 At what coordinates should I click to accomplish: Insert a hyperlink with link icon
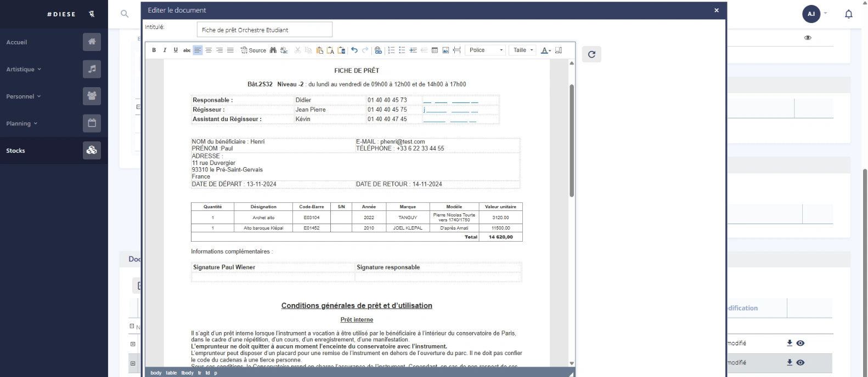click(x=378, y=50)
